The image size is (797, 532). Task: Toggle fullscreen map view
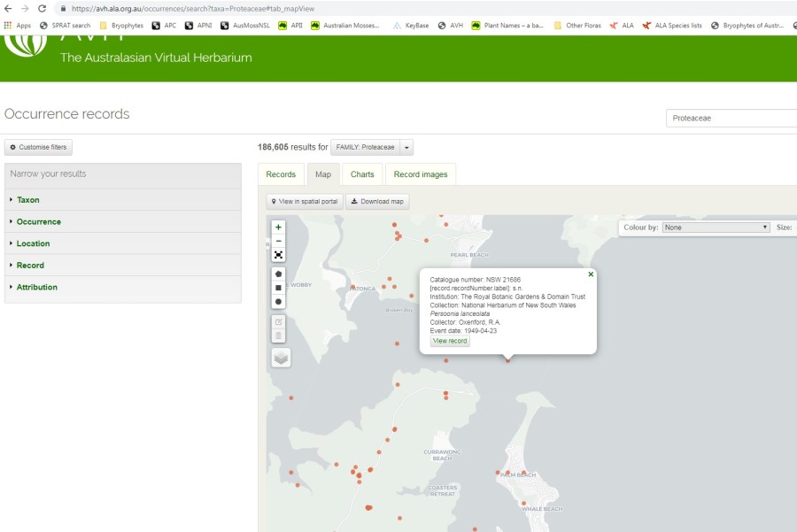click(x=279, y=255)
